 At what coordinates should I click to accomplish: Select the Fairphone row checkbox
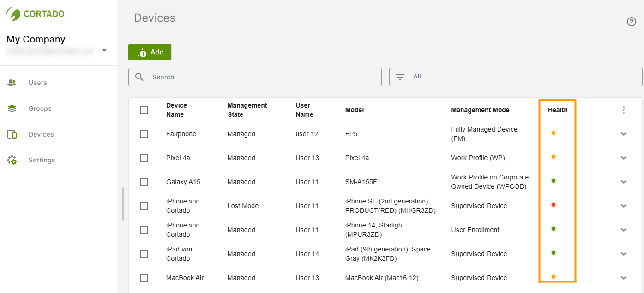tap(144, 134)
